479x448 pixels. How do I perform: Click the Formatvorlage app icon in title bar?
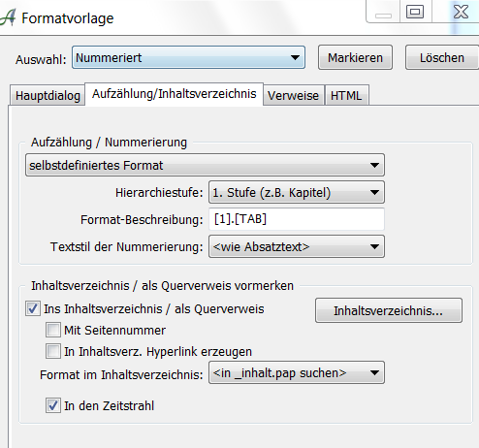pos(8,17)
